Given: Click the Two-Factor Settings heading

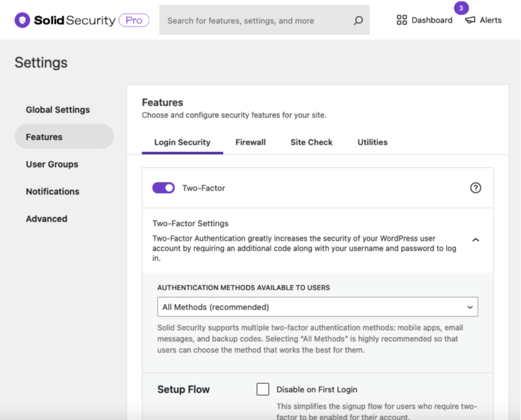Looking at the screenshot, I should click(190, 223).
